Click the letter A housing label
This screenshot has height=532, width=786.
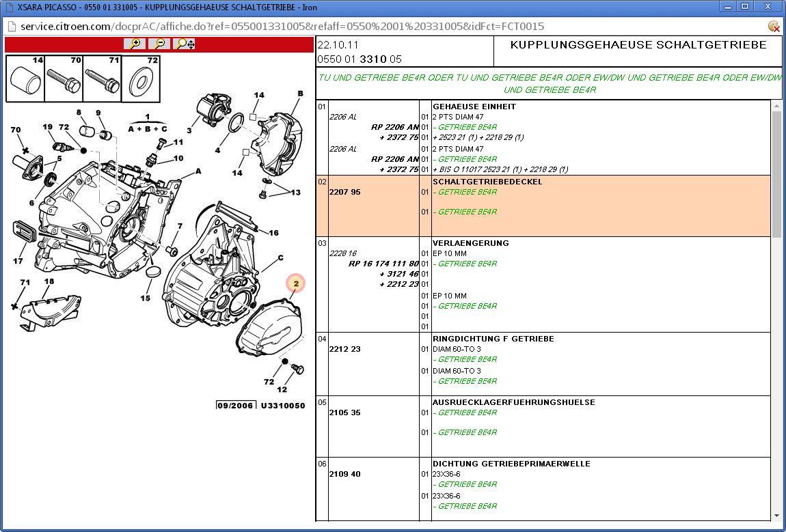coord(198,171)
